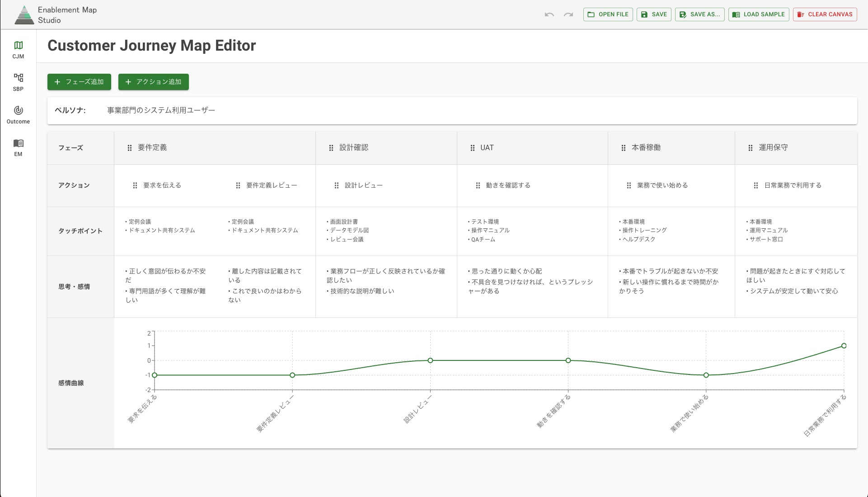Add an action with アクション追加

(153, 82)
